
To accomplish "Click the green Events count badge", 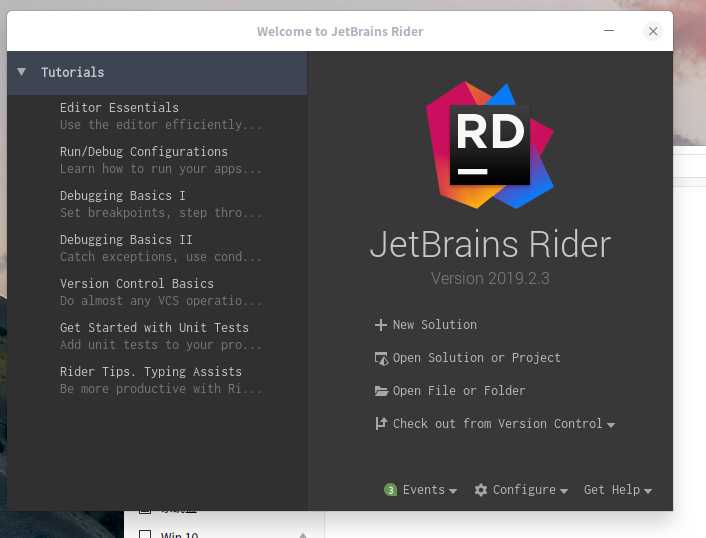I will (390, 490).
